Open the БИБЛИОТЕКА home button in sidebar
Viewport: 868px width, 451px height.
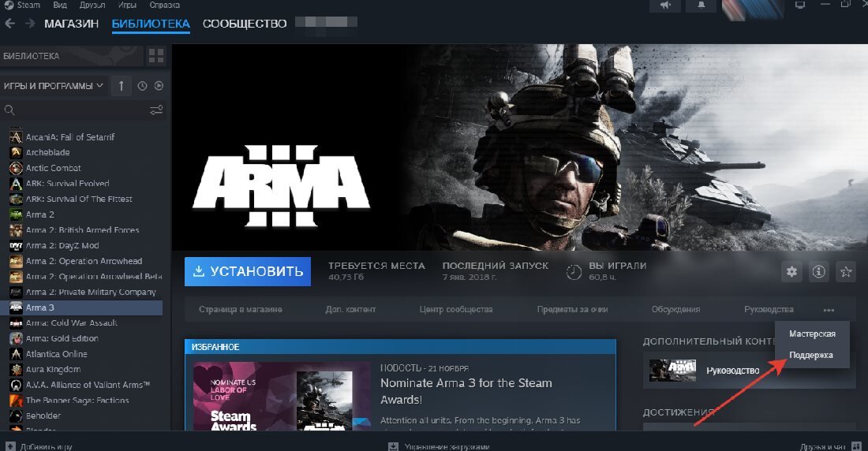(72, 56)
